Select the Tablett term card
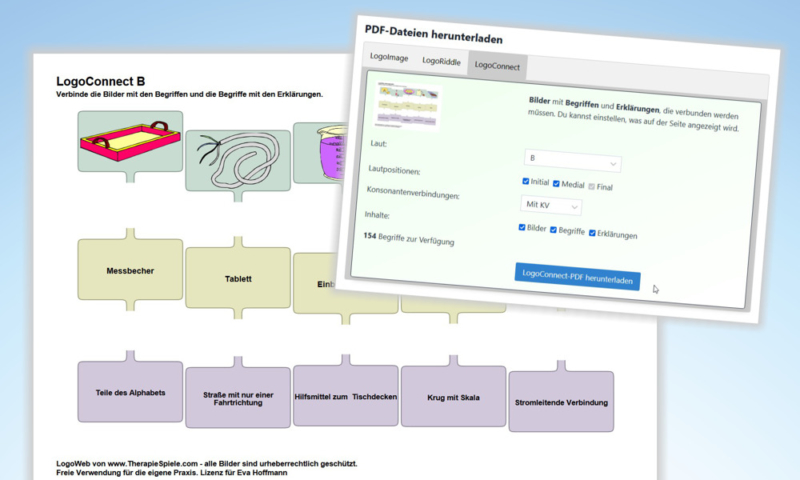 tap(236, 279)
